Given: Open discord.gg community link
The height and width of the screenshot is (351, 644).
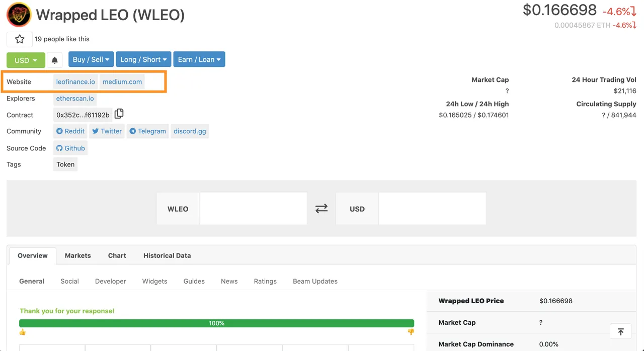Looking at the screenshot, I should pyautogui.click(x=190, y=131).
